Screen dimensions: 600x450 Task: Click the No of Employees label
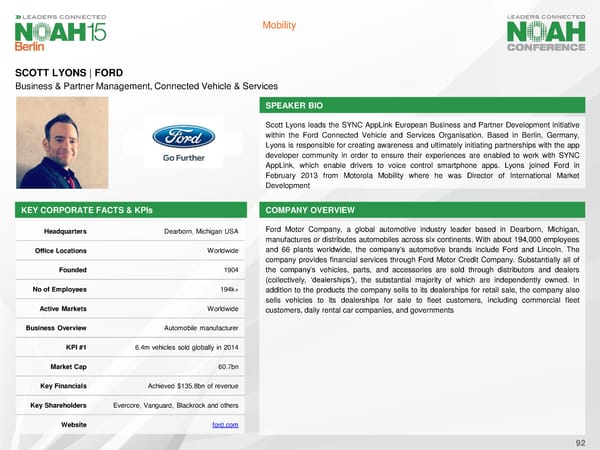pyautogui.click(x=52, y=289)
